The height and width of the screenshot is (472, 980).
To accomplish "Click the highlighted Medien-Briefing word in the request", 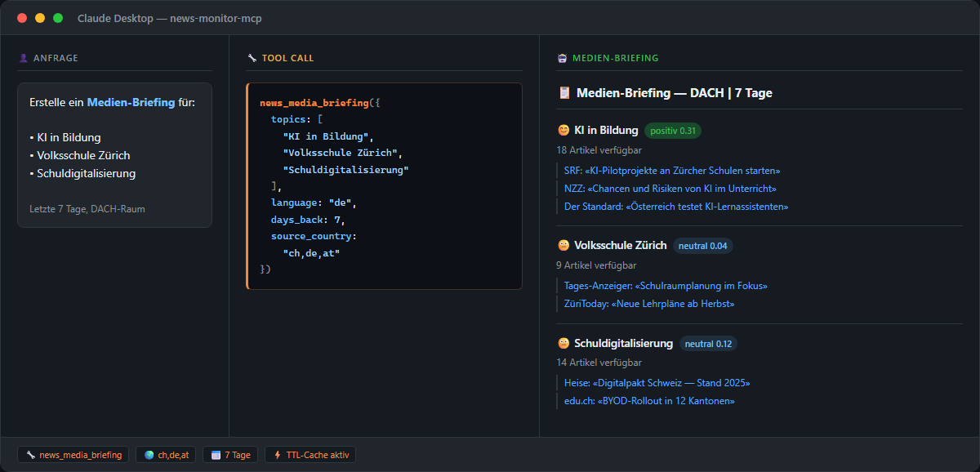I will tap(131, 102).
